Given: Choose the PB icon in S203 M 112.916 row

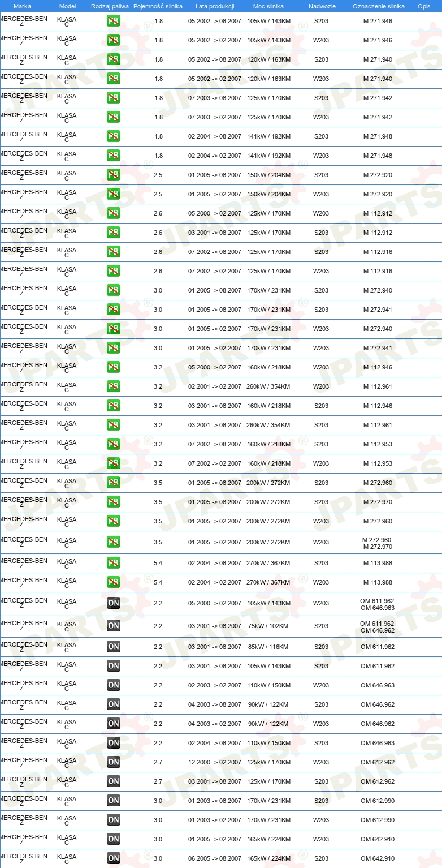Looking at the screenshot, I should [x=114, y=252].
